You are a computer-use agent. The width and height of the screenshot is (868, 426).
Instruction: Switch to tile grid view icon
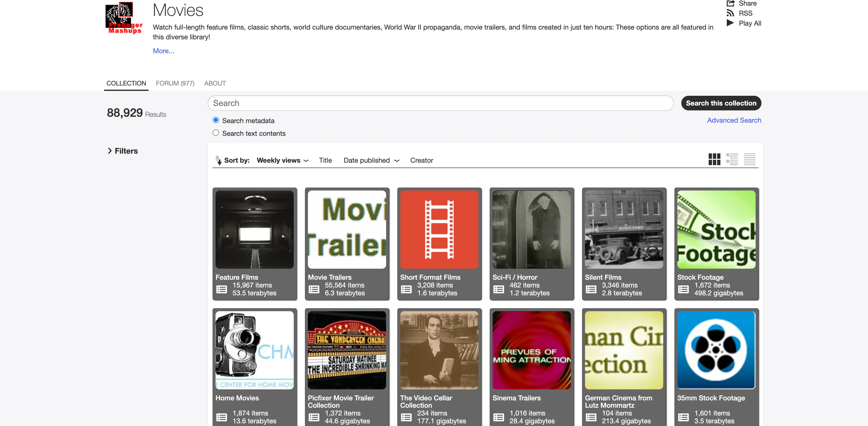(714, 159)
